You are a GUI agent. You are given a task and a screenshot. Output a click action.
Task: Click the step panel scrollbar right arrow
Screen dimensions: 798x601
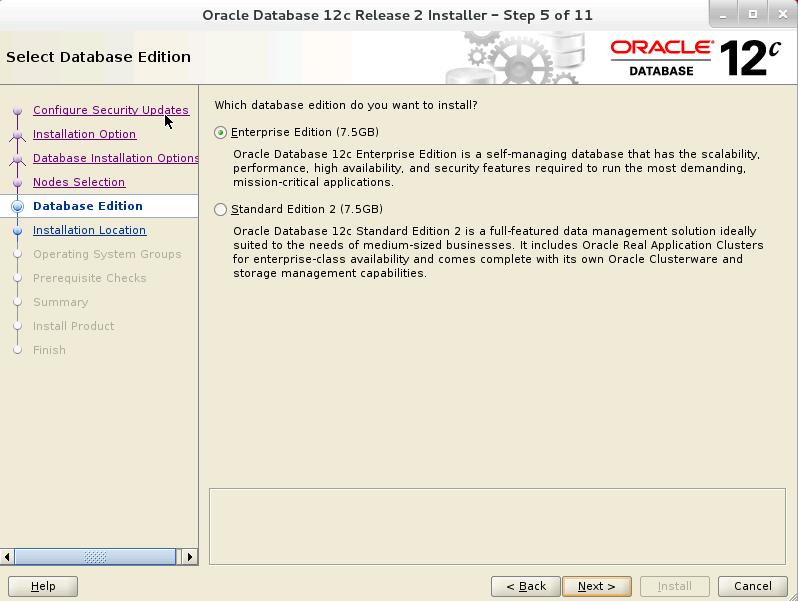click(190, 557)
